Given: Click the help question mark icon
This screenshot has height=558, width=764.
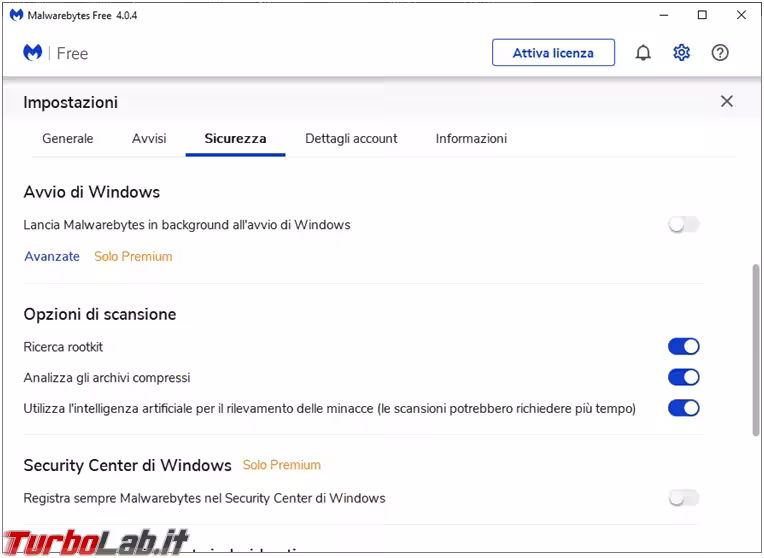Looking at the screenshot, I should click(720, 53).
